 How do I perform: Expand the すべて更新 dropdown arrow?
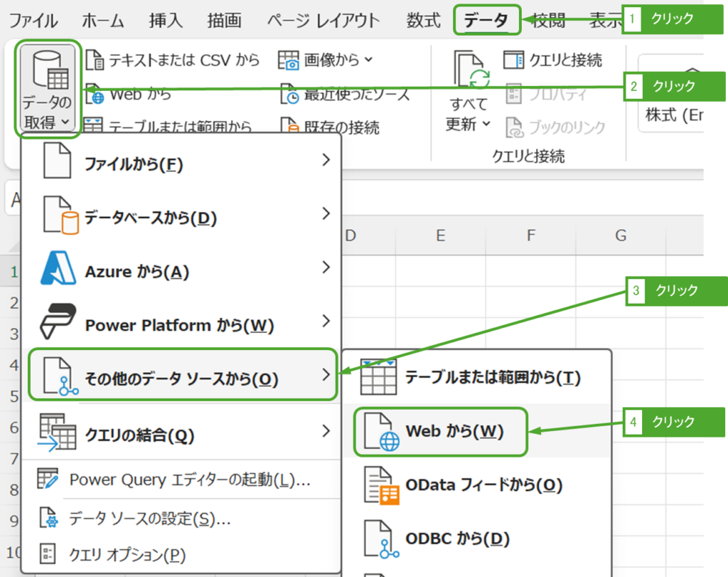tap(486, 124)
